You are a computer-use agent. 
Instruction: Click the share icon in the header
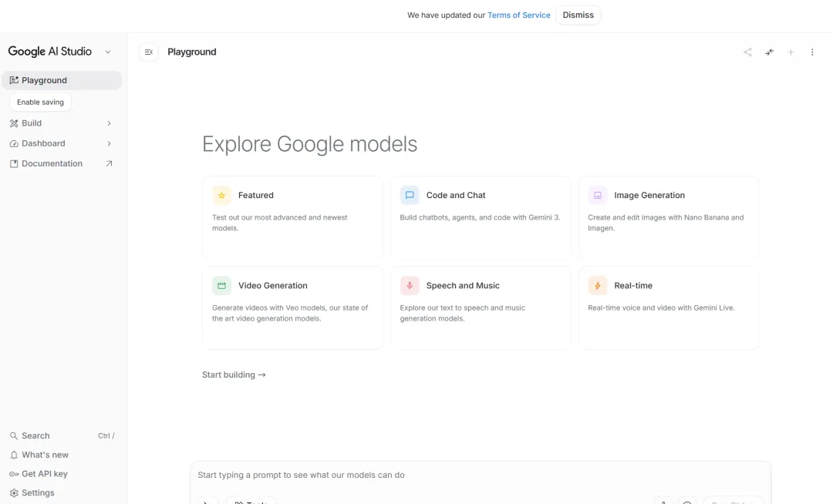[747, 52]
